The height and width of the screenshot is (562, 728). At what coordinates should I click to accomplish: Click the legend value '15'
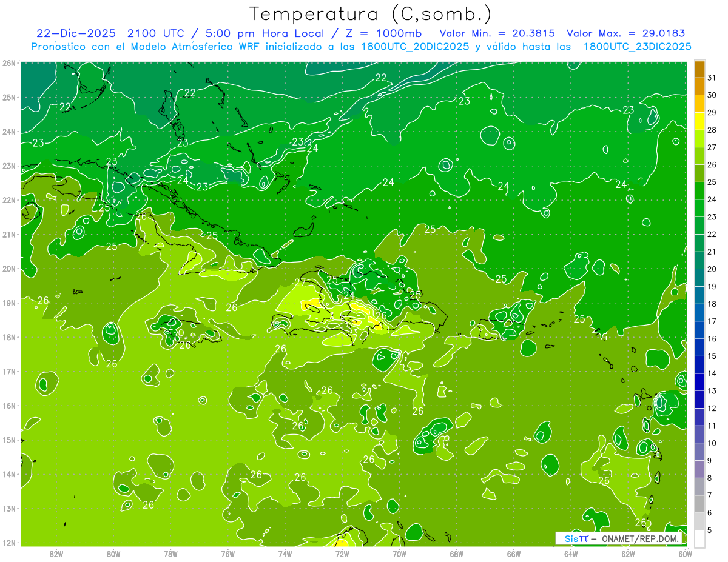[712, 356]
